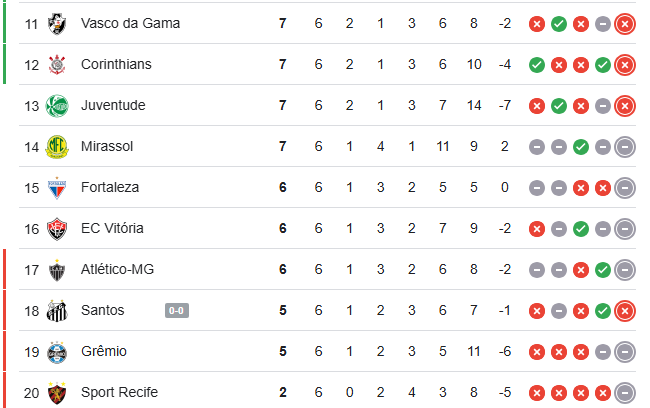Click Atlético-MG's green win form icon

coord(602,270)
